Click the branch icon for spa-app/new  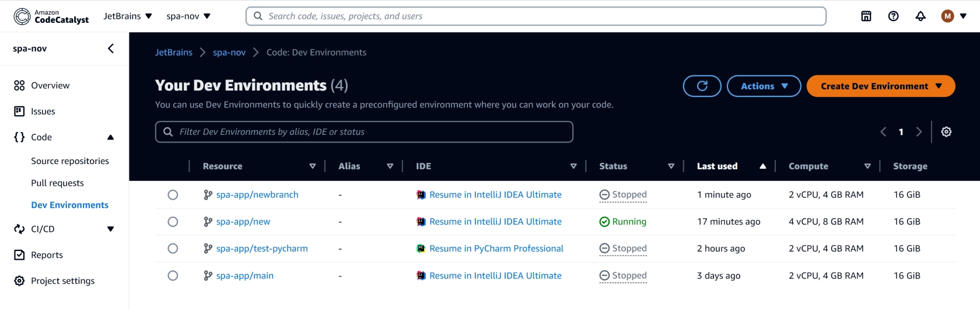(x=208, y=222)
